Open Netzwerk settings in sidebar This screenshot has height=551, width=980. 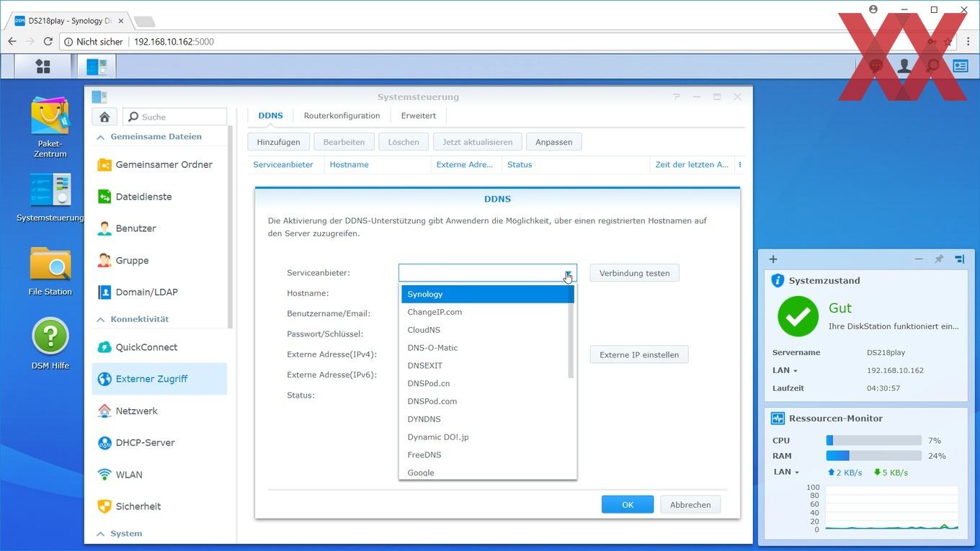159,411
